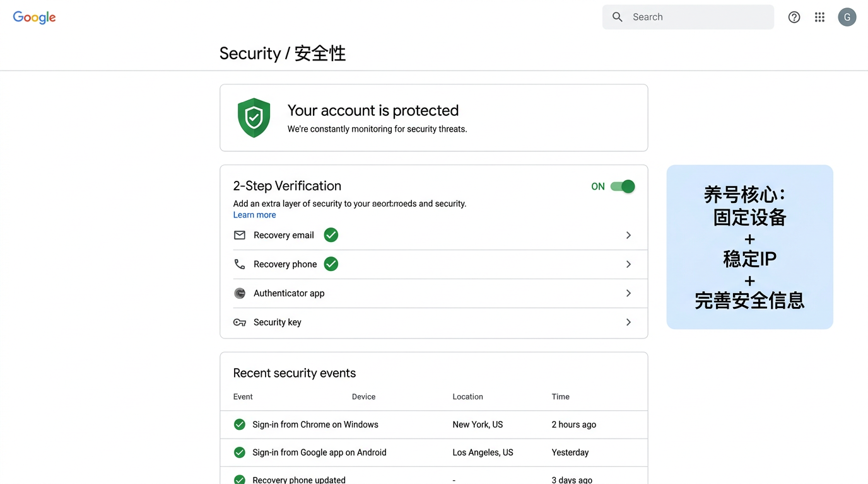Image resolution: width=868 pixels, height=484 pixels.
Task: Open the profile avatar menu
Action: [x=847, y=17]
